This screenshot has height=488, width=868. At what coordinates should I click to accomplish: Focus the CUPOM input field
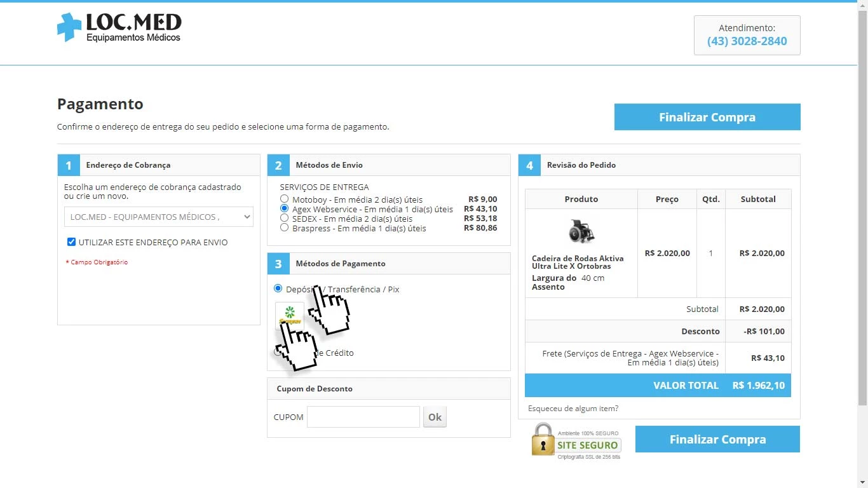click(363, 417)
